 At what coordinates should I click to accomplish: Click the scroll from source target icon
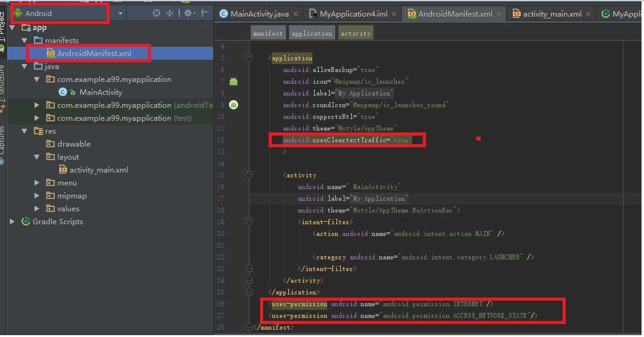tap(157, 13)
